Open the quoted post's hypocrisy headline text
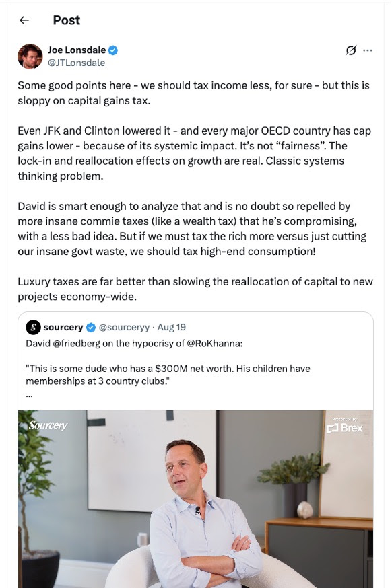 click(134, 344)
